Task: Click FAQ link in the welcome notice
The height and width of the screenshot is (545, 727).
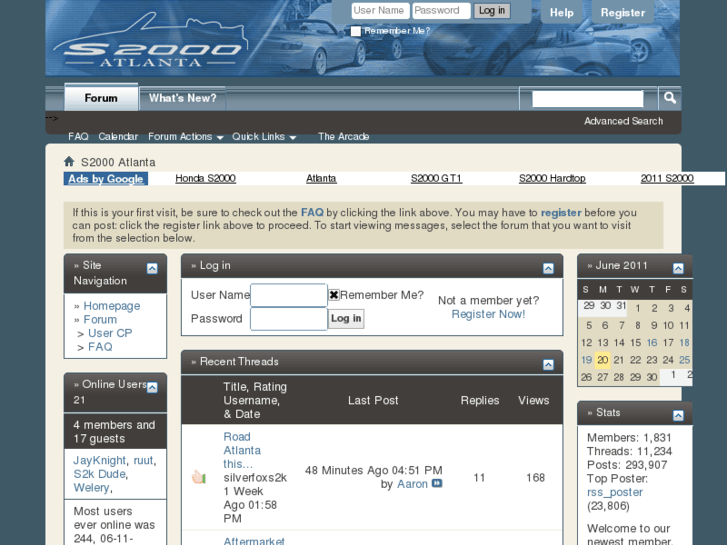Action: 312,212
